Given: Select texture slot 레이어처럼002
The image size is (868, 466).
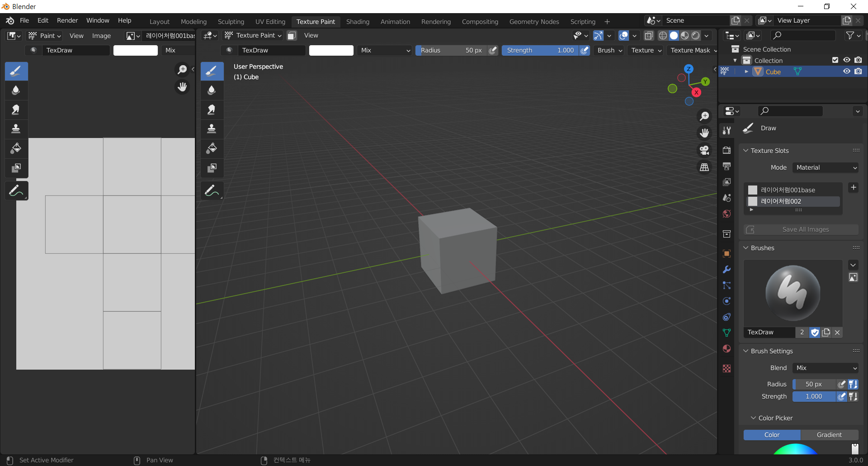Looking at the screenshot, I should click(793, 201).
